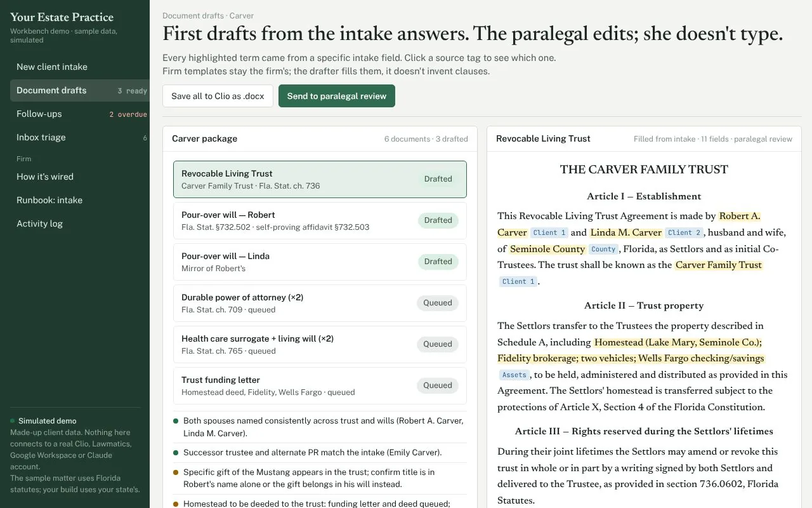Click highlighted Carver Family Trust term
This screenshot has height=508, width=812.
click(719, 265)
